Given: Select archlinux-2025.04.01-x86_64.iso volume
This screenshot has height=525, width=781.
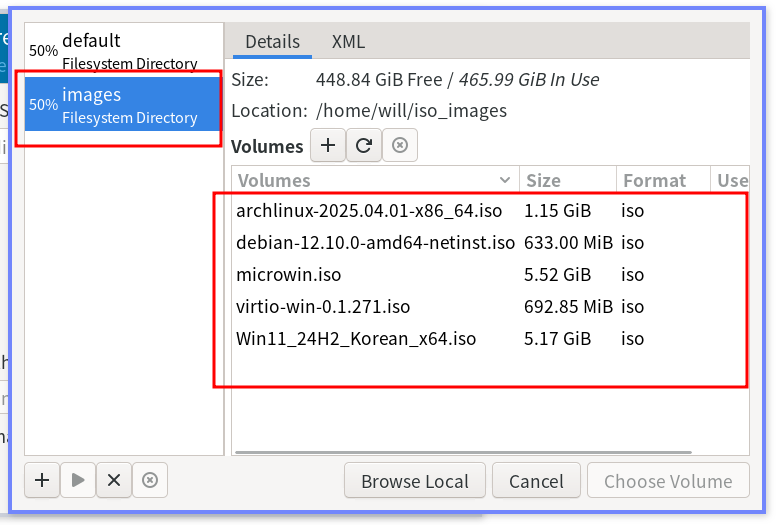Looking at the screenshot, I should (368, 211).
